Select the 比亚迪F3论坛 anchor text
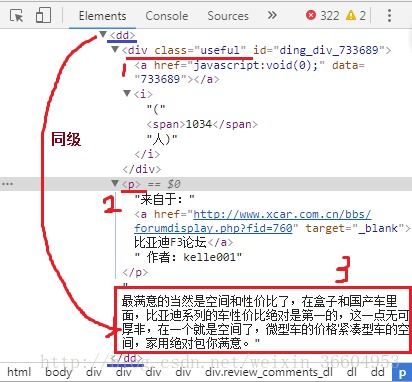The width and height of the screenshot is (412, 382). 170,242
